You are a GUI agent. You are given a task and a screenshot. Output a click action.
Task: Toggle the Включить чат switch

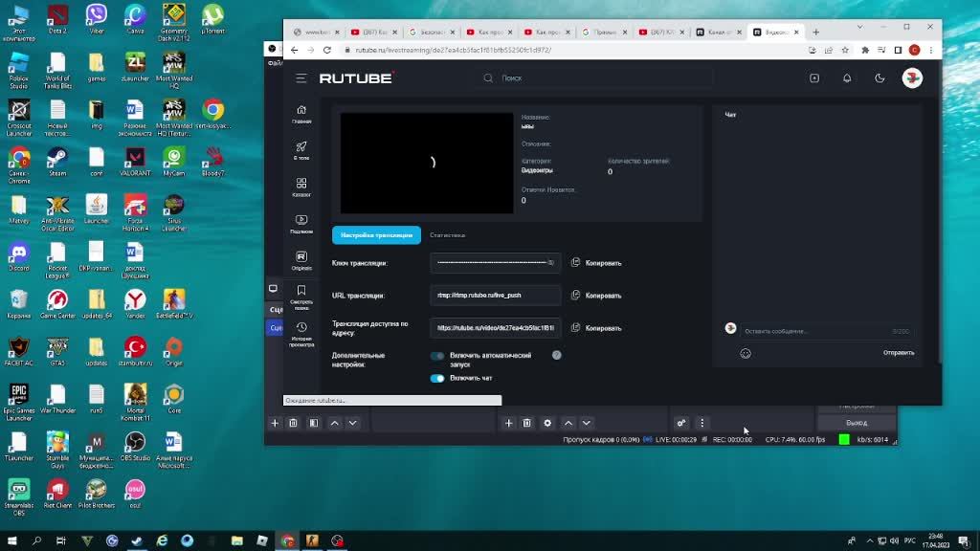437,379
